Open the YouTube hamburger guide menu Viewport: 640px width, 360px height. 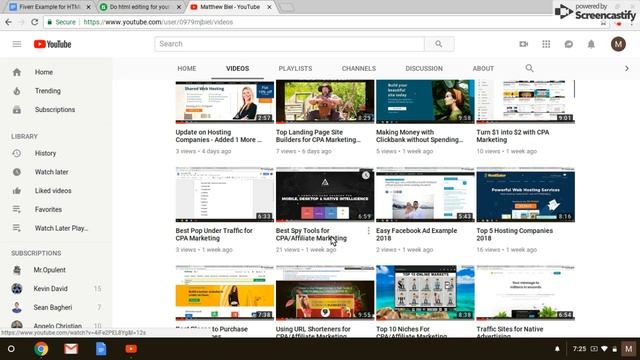[x=17, y=44]
